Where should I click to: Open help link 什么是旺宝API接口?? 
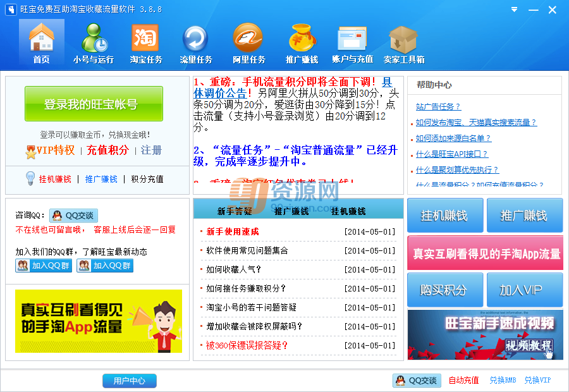tap(452, 154)
